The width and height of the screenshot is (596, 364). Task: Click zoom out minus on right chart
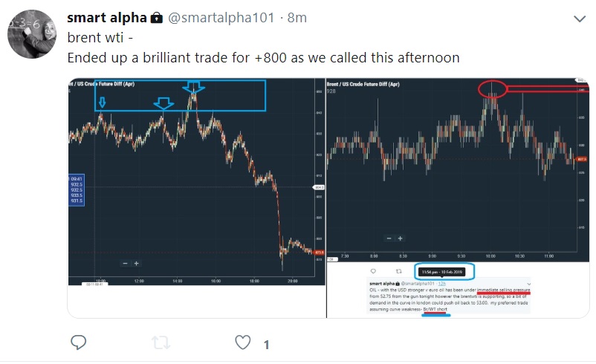click(389, 238)
